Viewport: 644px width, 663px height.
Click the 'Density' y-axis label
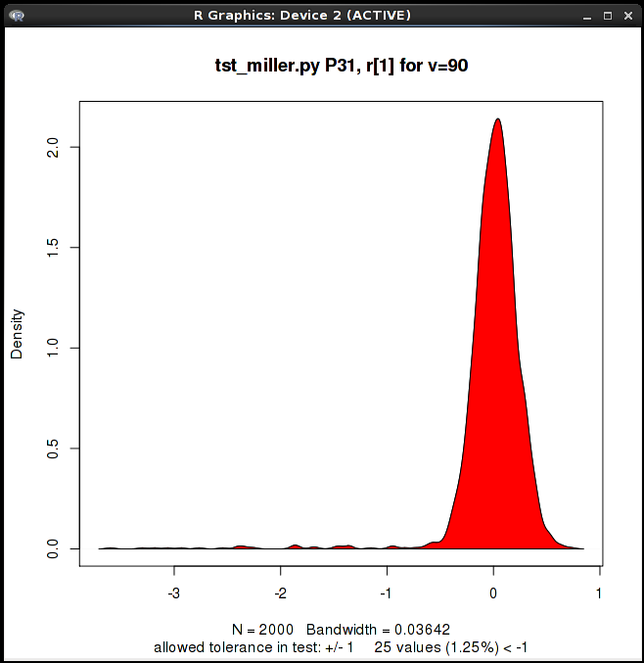click(x=17, y=334)
